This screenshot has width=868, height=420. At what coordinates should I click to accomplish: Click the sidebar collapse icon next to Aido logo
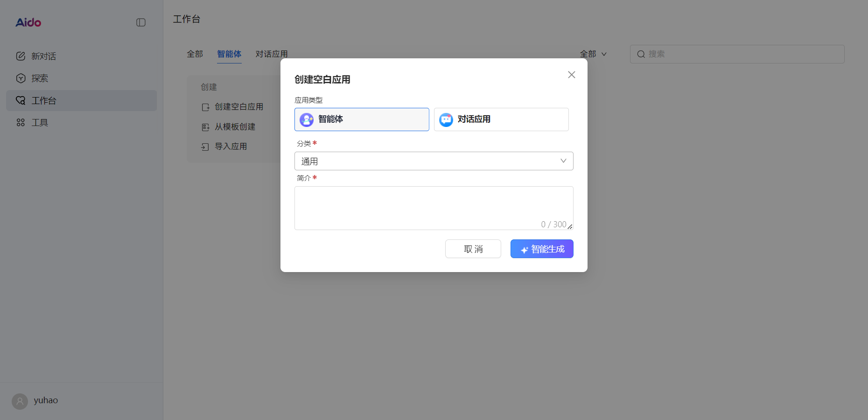click(x=140, y=22)
